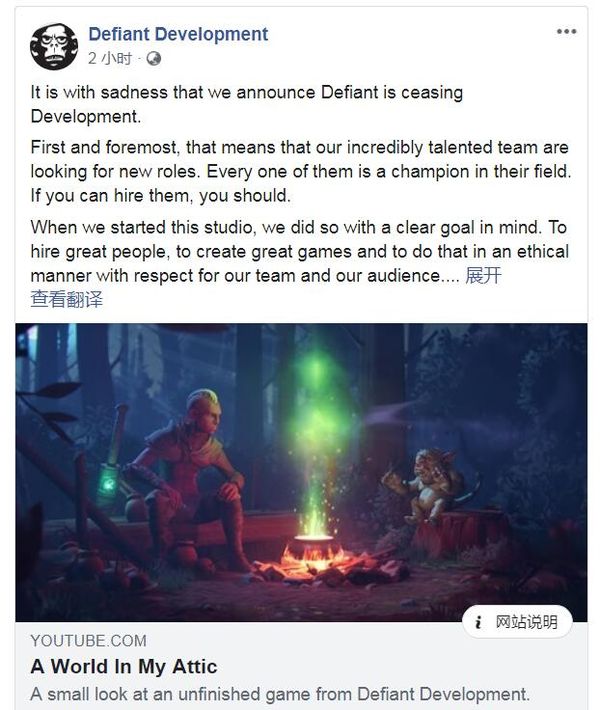This screenshot has width=600, height=710.
Task: Click the 2 小时 post timestamp
Action: pos(110,58)
